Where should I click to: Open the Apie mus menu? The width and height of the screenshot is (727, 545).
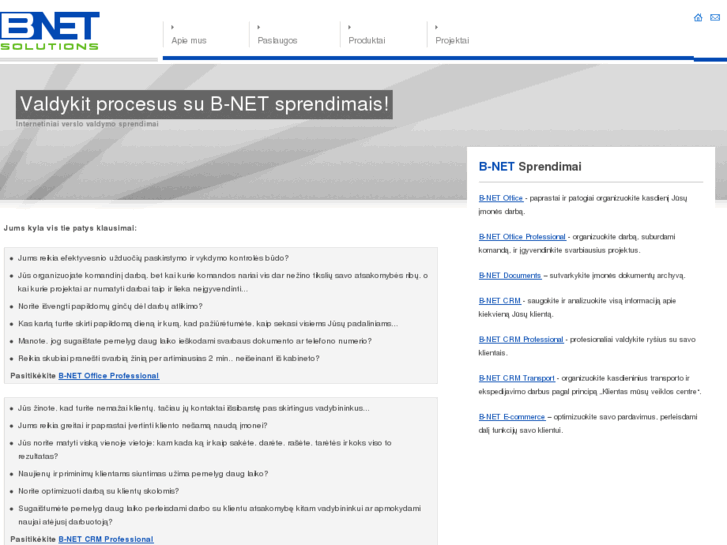(x=189, y=40)
